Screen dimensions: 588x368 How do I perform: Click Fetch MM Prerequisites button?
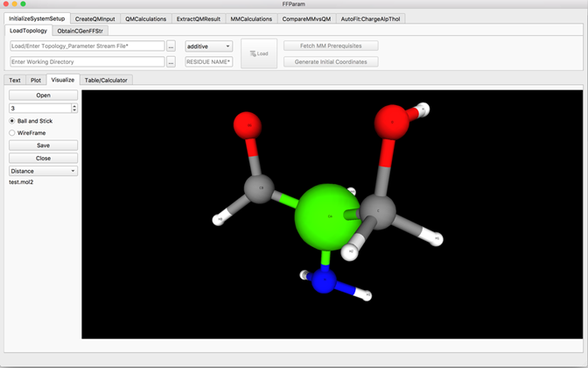tap(331, 46)
